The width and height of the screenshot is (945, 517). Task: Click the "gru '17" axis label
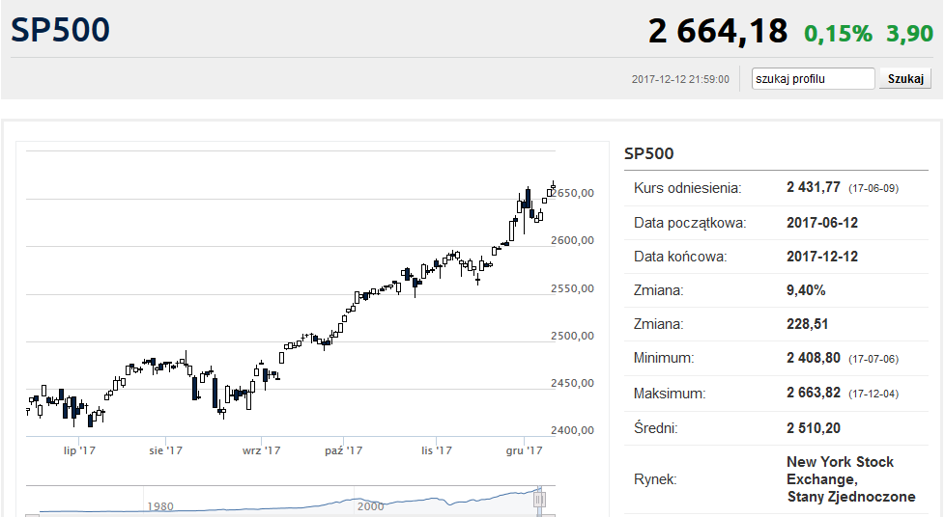[x=524, y=451]
